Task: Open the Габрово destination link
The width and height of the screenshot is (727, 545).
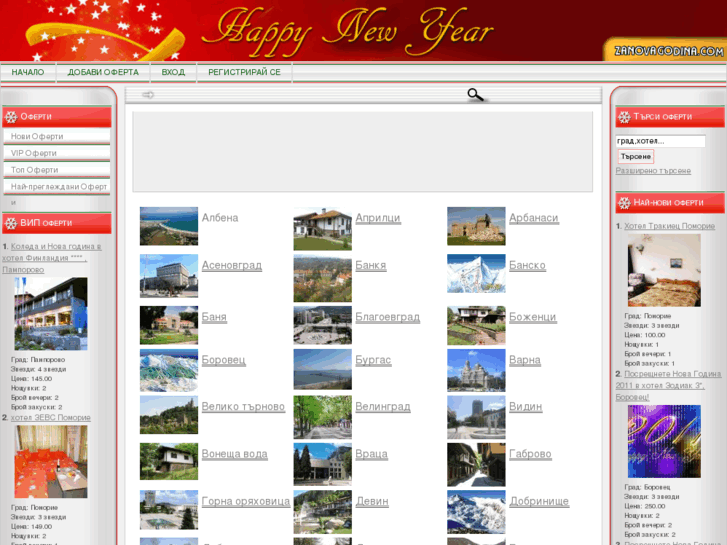Action: (530, 454)
